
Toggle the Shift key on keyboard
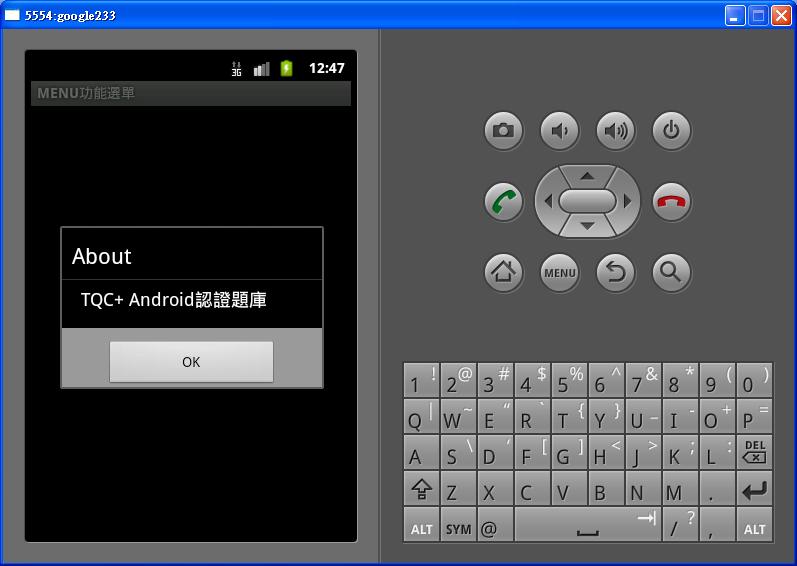421,489
